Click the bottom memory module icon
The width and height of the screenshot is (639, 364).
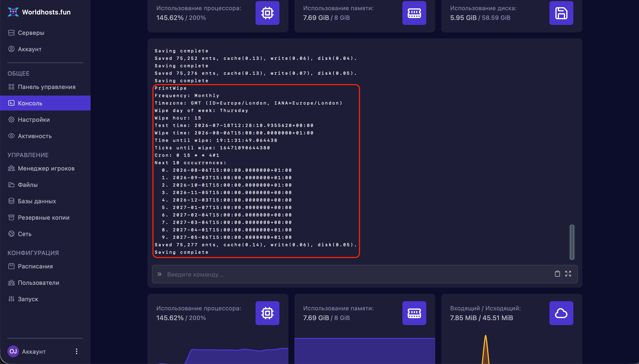point(414,313)
